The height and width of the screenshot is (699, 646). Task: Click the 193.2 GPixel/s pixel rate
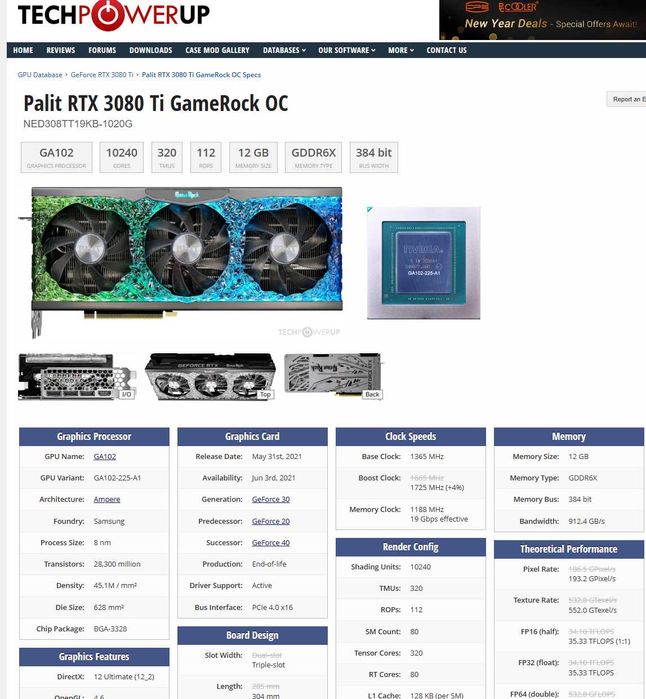592,579
